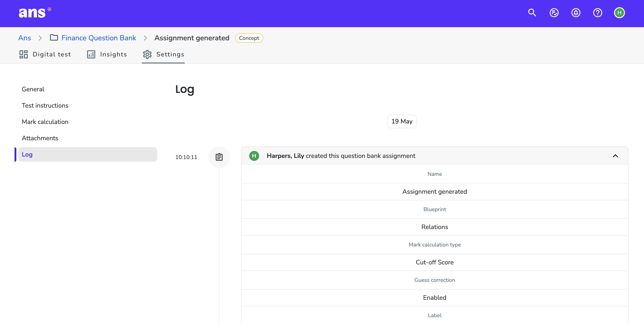
Task: Click the Log page heading
Action: [185, 89]
